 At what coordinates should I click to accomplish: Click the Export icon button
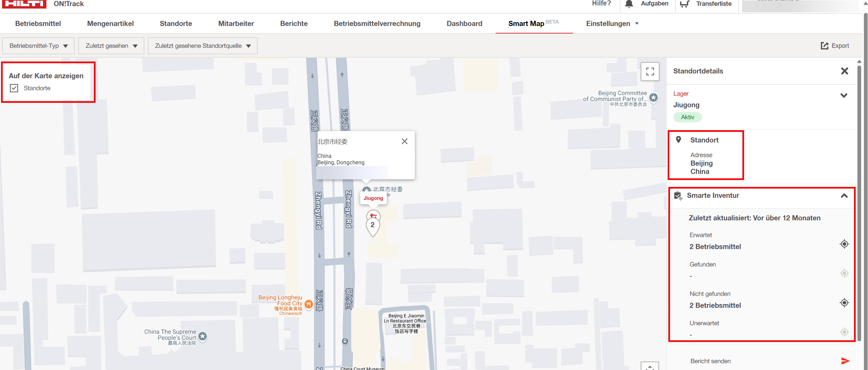click(824, 46)
